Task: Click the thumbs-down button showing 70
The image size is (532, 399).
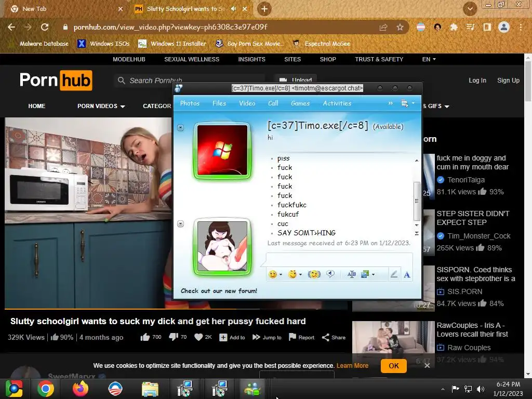Action: tap(178, 337)
